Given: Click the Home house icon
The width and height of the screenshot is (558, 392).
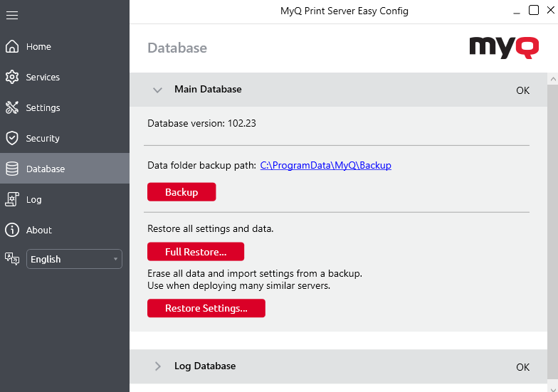Looking at the screenshot, I should coord(11,47).
